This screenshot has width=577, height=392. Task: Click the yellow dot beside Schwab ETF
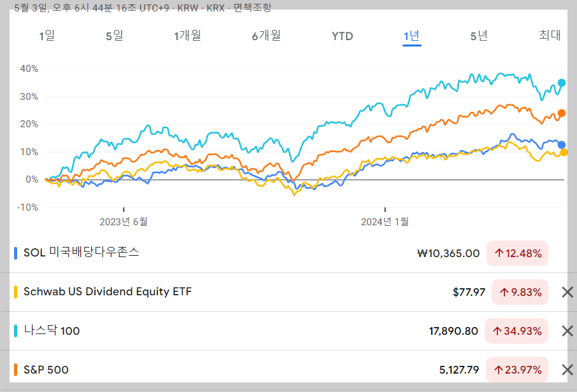click(15, 292)
